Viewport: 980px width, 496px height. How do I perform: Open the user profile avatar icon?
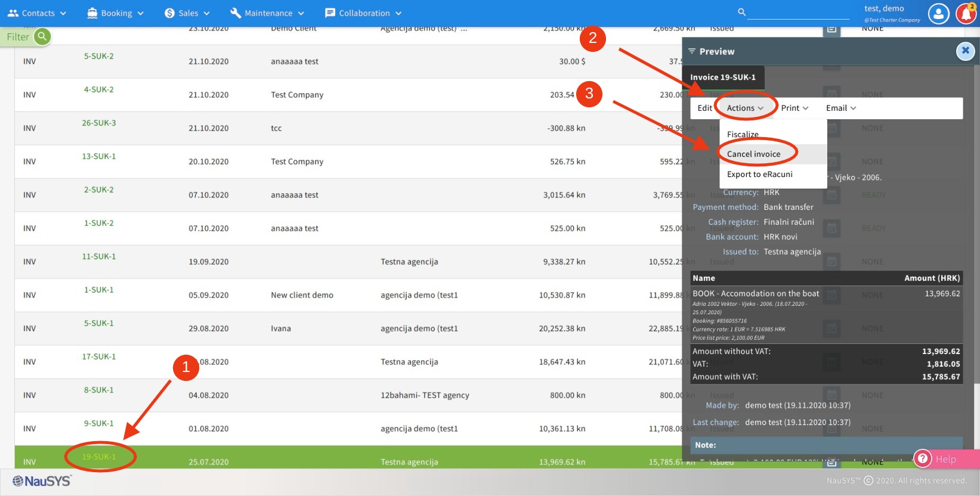(939, 14)
